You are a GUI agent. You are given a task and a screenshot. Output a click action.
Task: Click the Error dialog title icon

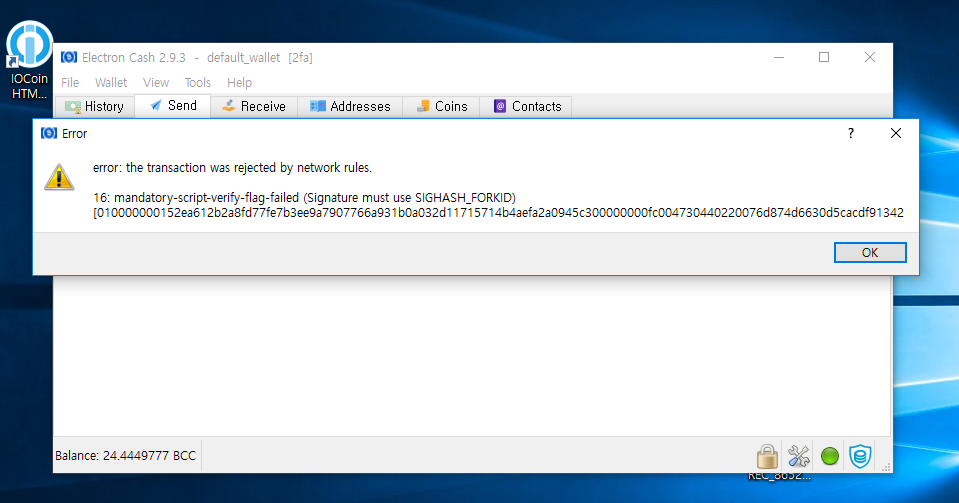[x=48, y=133]
